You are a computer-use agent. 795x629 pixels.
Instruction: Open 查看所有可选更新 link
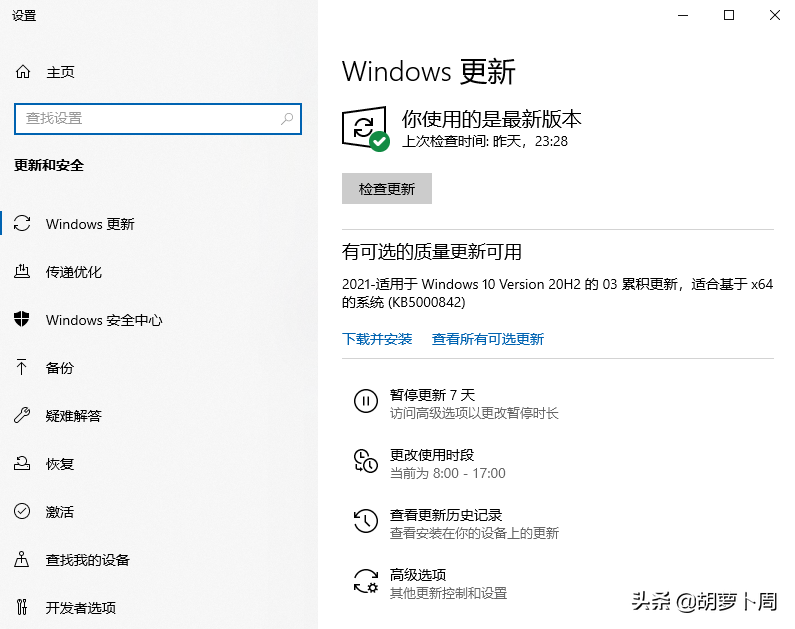coord(488,339)
